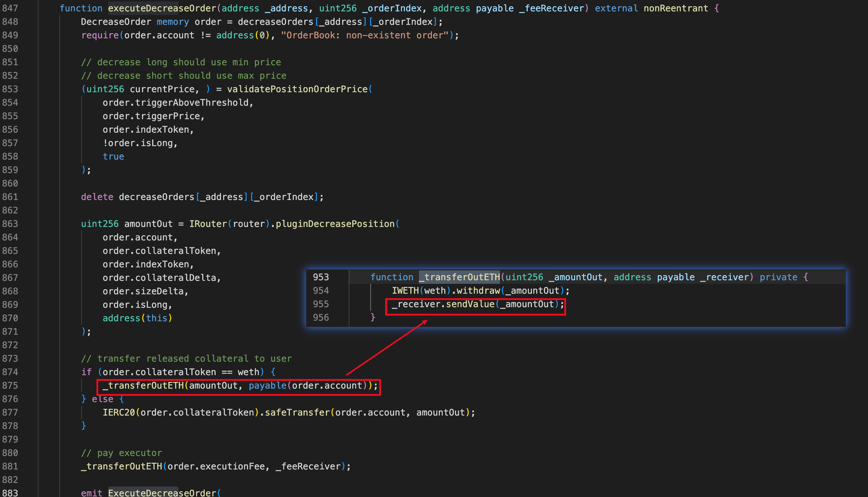Click IWETH(weth).withdraw call in the popup
Screen dimensions: 868x497
tap(446, 291)
